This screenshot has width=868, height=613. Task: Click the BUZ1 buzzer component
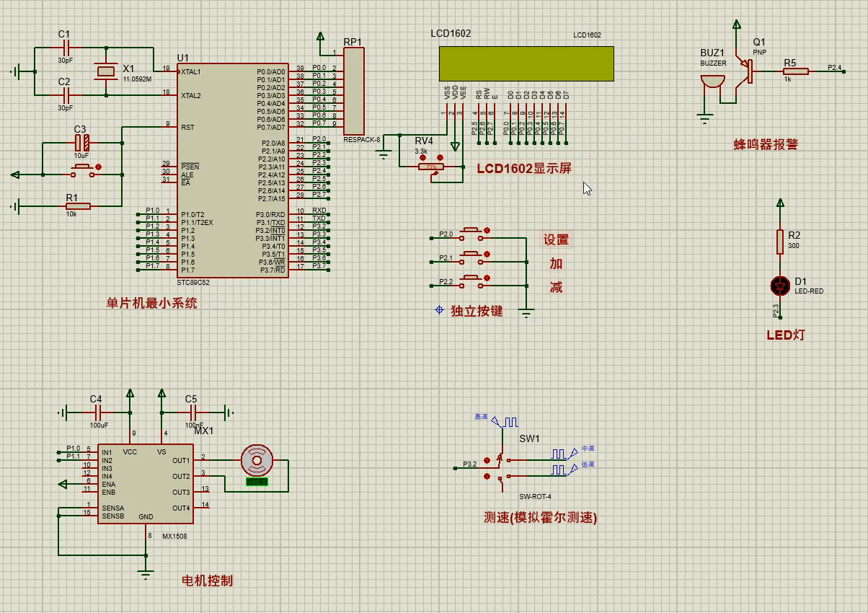[x=712, y=81]
